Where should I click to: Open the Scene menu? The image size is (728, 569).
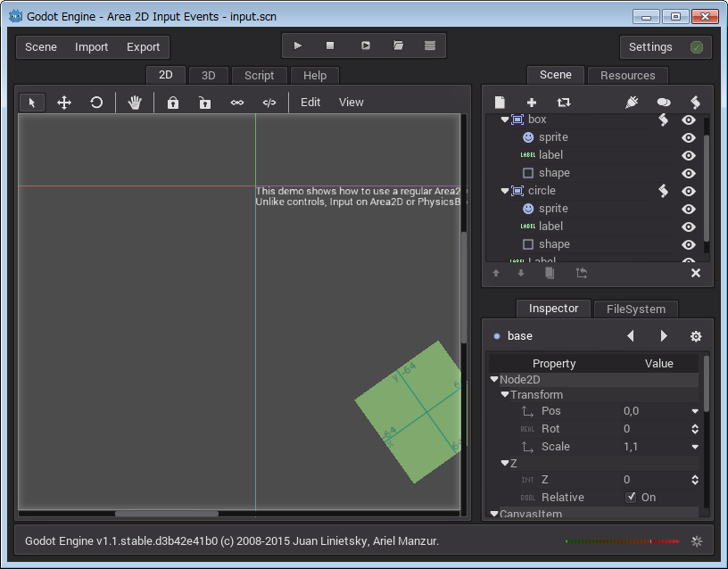(x=41, y=47)
